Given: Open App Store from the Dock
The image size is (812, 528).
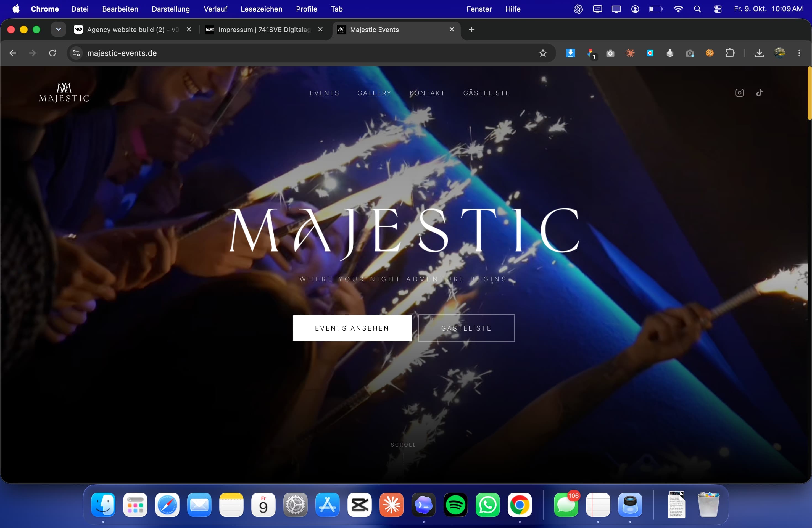Looking at the screenshot, I should pos(327,505).
